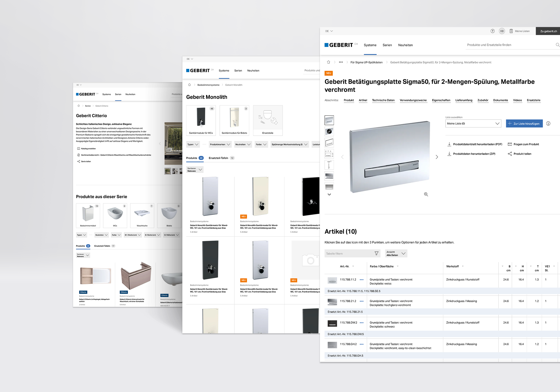
Task: Open Sanitärmodule für WCs category tile
Action: pos(201,120)
